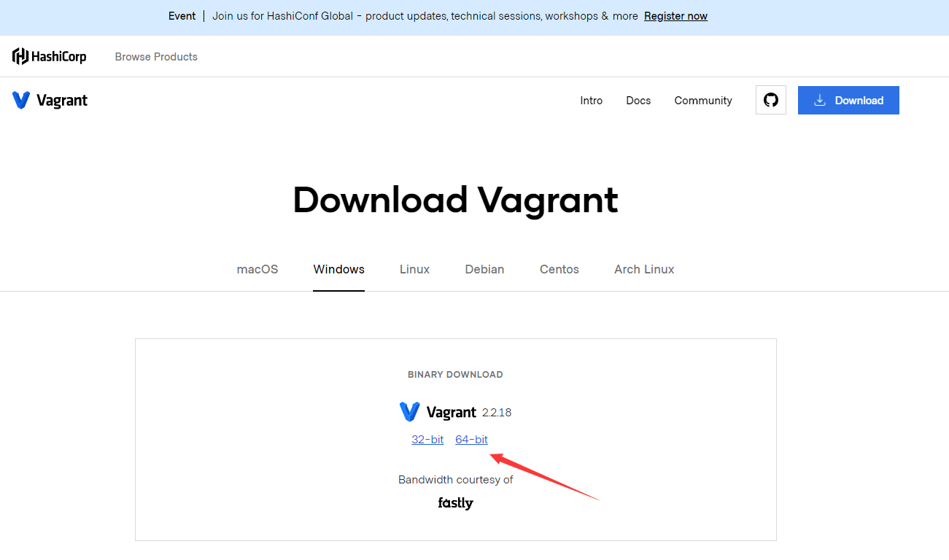949x560 pixels.
Task: Click the BINARY DOWNLOAD label
Action: click(x=455, y=375)
